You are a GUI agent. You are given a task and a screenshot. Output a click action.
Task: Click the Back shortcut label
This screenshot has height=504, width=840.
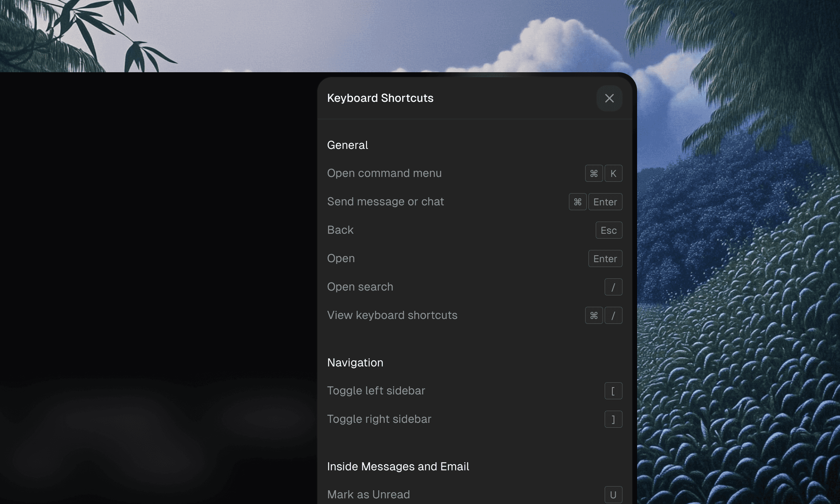pyautogui.click(x=340, y=230)
